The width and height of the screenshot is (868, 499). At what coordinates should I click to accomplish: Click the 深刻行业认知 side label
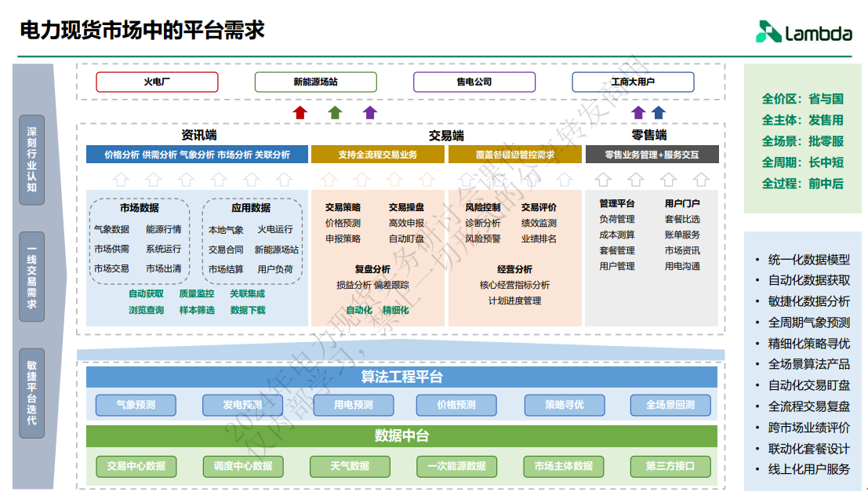31,160
